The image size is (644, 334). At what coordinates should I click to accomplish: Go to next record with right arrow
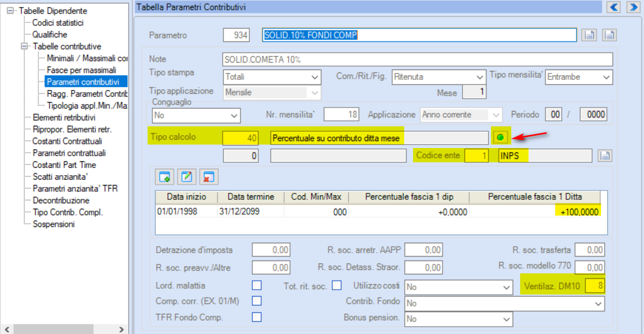tap(633, 7)
